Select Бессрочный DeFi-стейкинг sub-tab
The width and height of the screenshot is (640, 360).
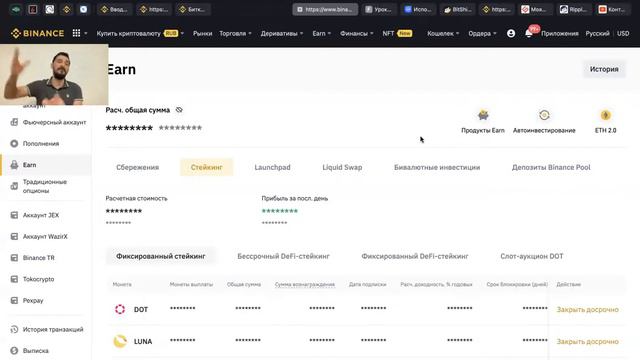[x=283, y=256]
